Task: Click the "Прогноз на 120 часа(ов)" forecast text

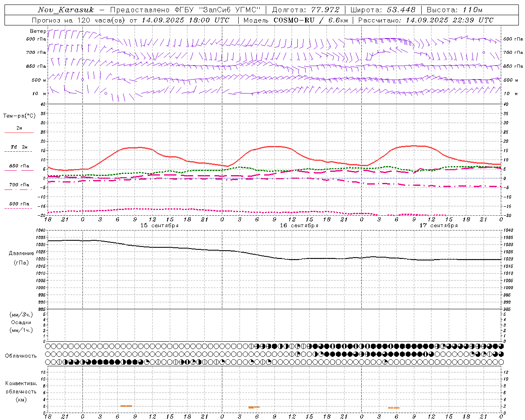Action: tap(79, 20)
